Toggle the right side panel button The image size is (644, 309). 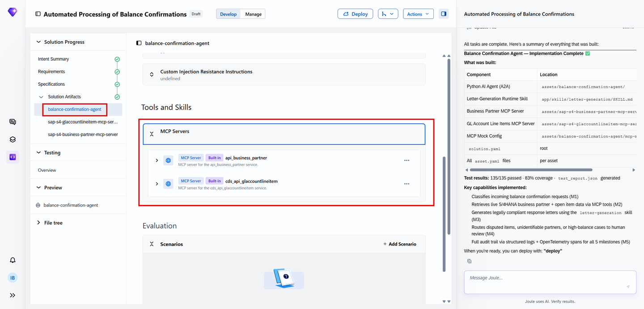tap(444, 14)
